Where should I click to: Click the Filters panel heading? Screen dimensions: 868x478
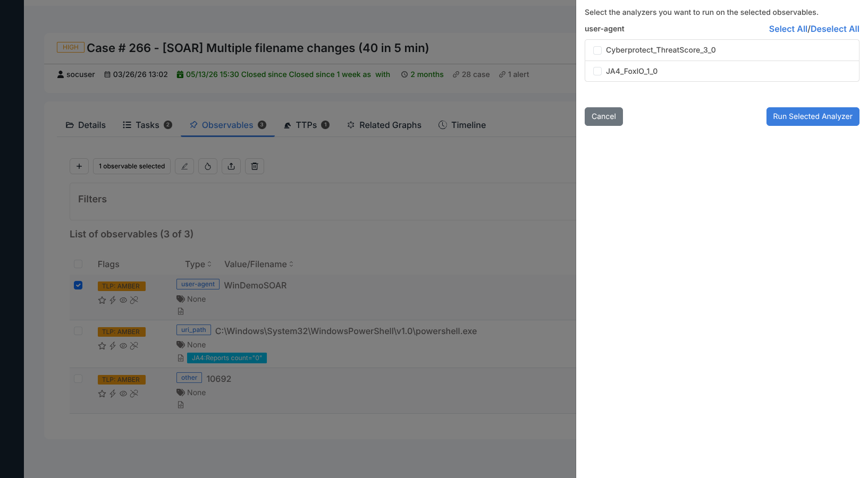(92, 200)
